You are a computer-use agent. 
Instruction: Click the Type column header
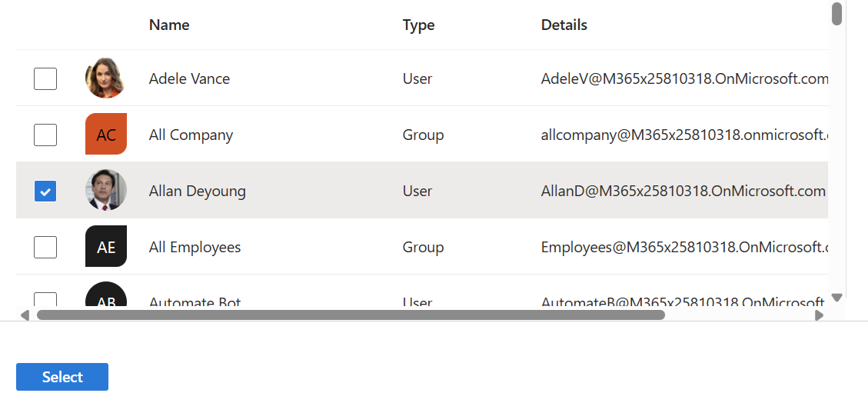click(x=418, y=25)
